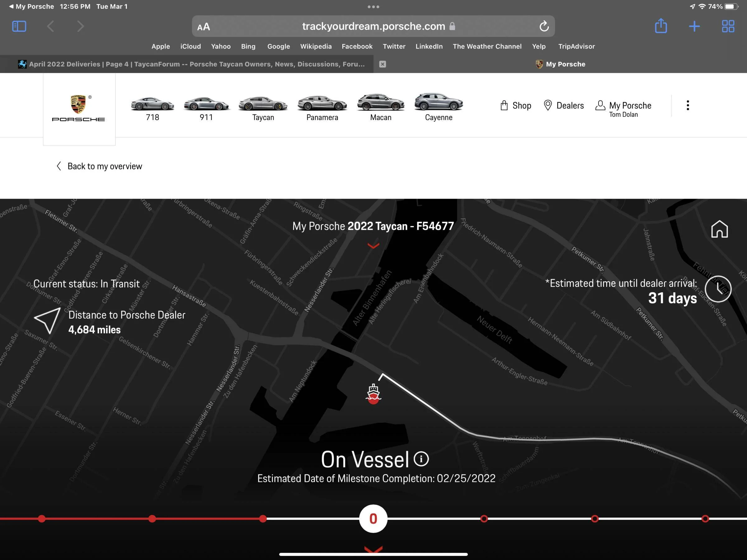Add a new tab with plus icon
Image resolution: width=747 pixels, height=560 pixels.
click(x=694, y=26)
